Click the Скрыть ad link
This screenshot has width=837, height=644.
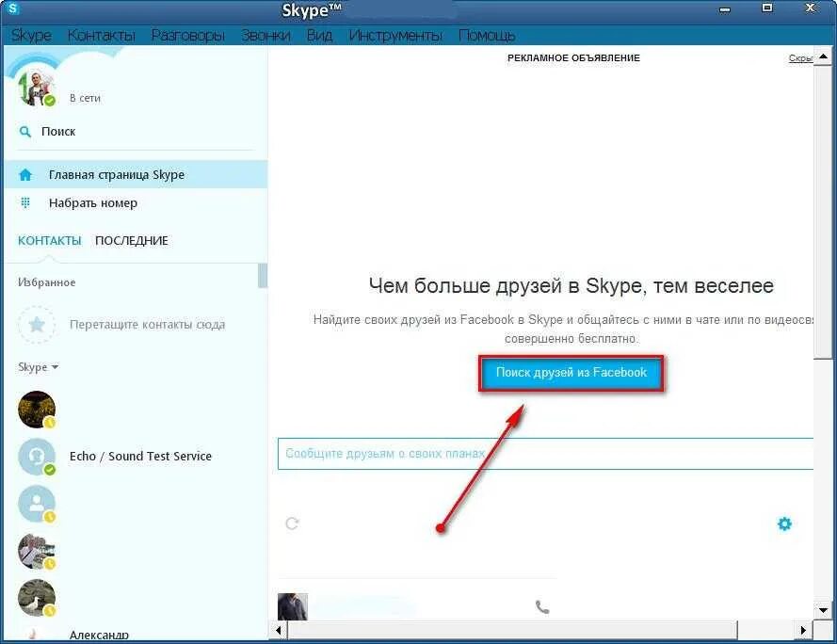click(800, 57)
